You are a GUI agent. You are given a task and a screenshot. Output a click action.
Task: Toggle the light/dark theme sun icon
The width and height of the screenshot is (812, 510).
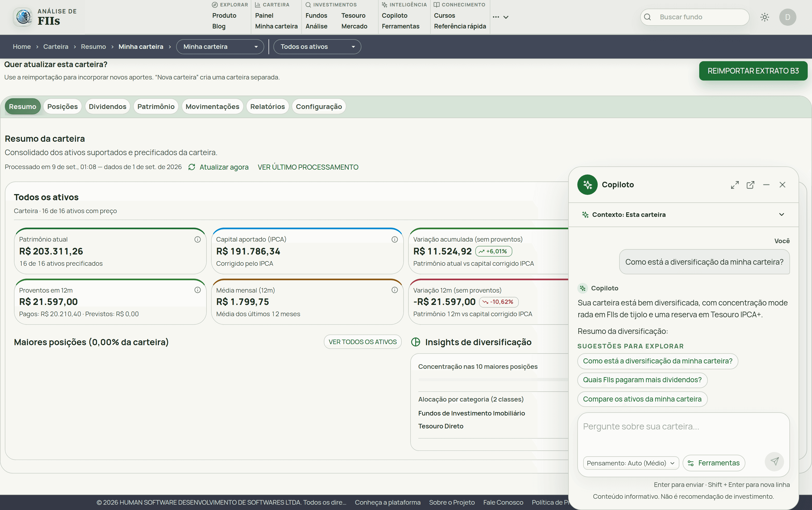click(x=764, y=17)
